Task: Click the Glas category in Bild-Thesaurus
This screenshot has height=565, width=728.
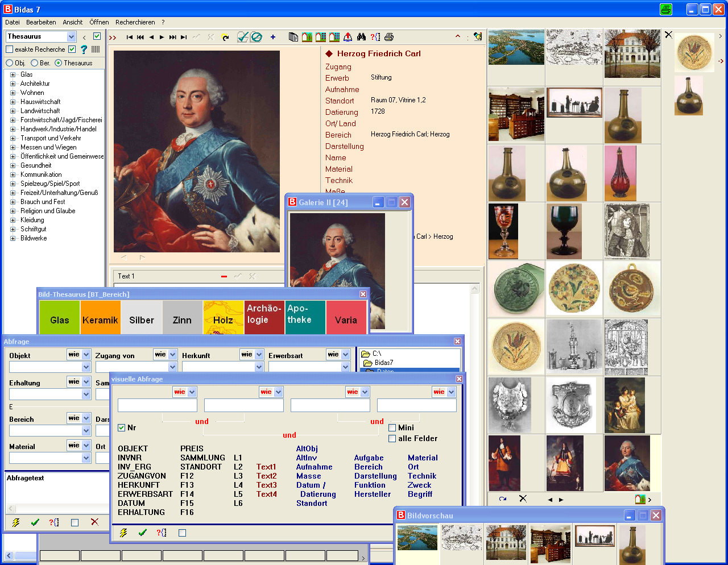Action: pyautogui.click(x=60, y=318)
